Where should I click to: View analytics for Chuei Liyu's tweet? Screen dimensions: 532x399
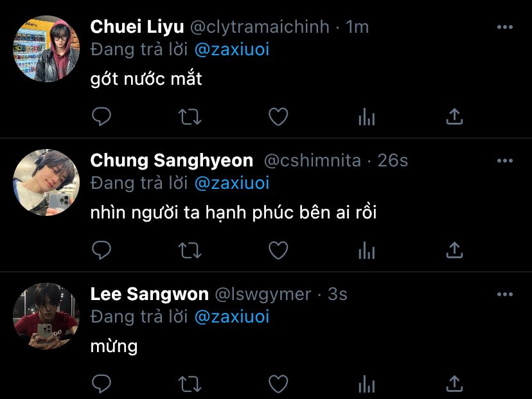coord(366,116)
